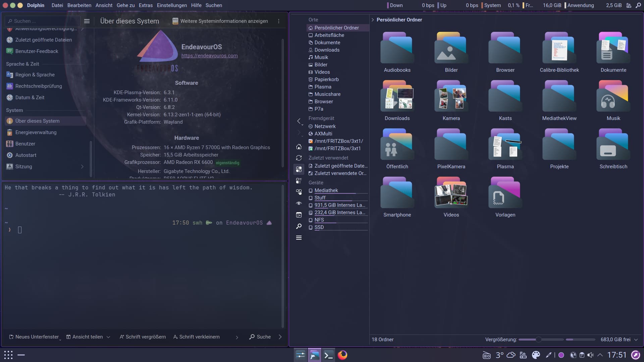Viewport: 644px width, 362px height.
Task: Open Suche in the terminal toolbar
Action: [260, 337]
